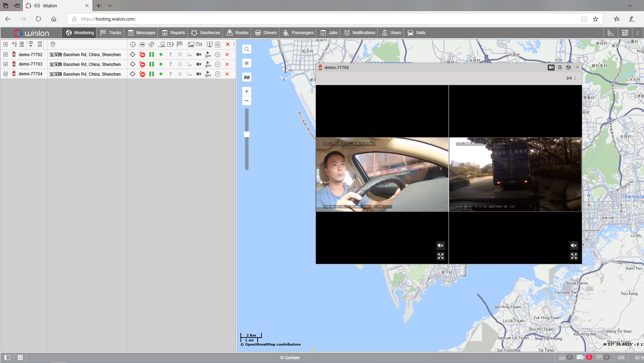Open the 2/4 camera layout options menu
644x363 pixels.
pos(575,78)
